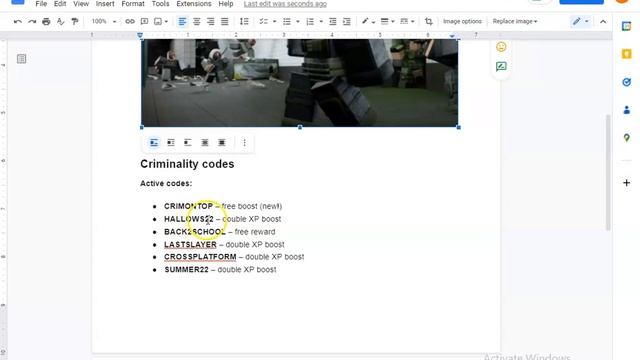Add emoji reaction from the margin
The image size is (640, 360).
coord(501,47)
